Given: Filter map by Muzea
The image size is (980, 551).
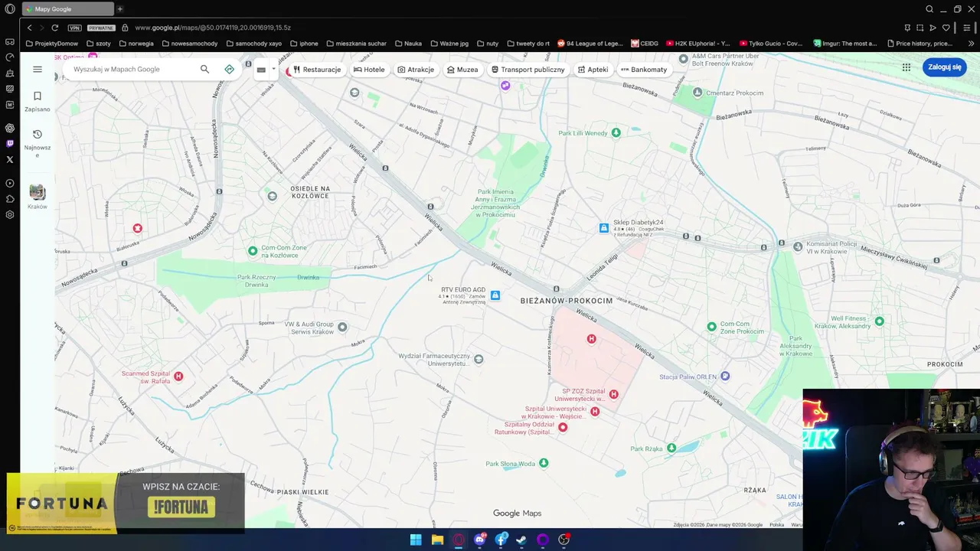Looking at the screenshot, I should coord(462,70).
